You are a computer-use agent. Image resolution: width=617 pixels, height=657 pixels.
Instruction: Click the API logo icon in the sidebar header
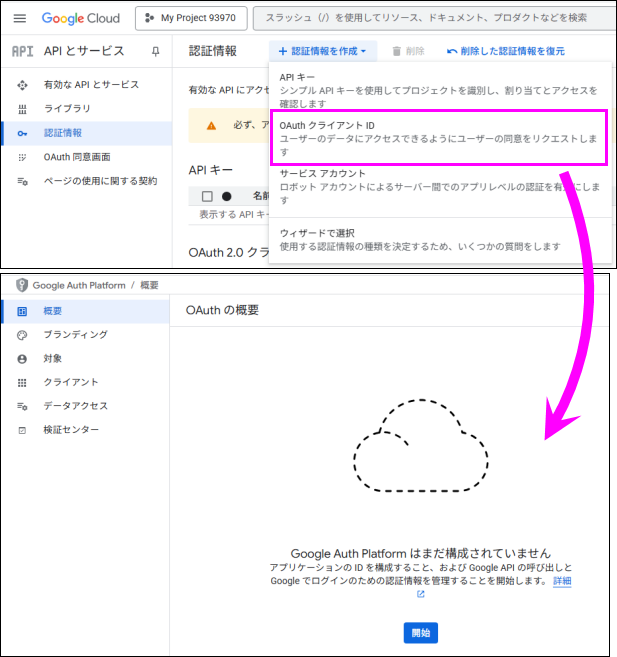(22, 51)
